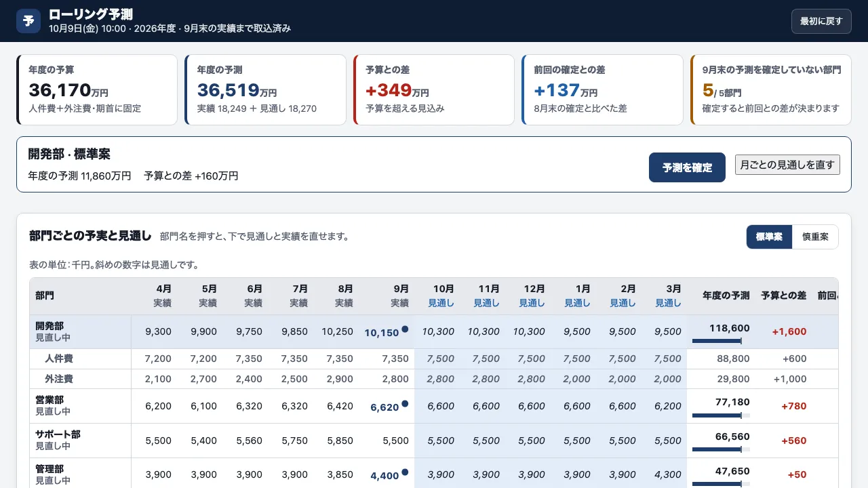This screenshot has width=868, height=488.
Task: Click the progress bar under 77,180
Action: tap(721, 415)
